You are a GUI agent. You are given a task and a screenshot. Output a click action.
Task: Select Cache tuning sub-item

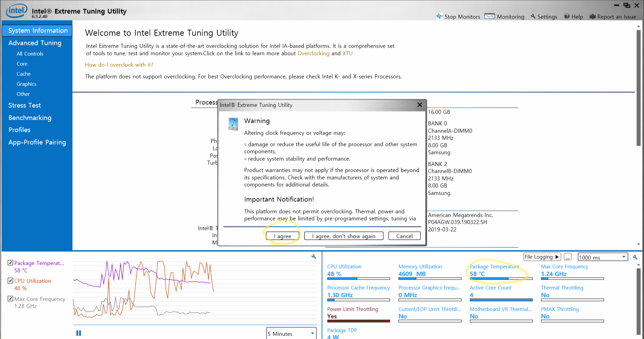tap(23, 74)
